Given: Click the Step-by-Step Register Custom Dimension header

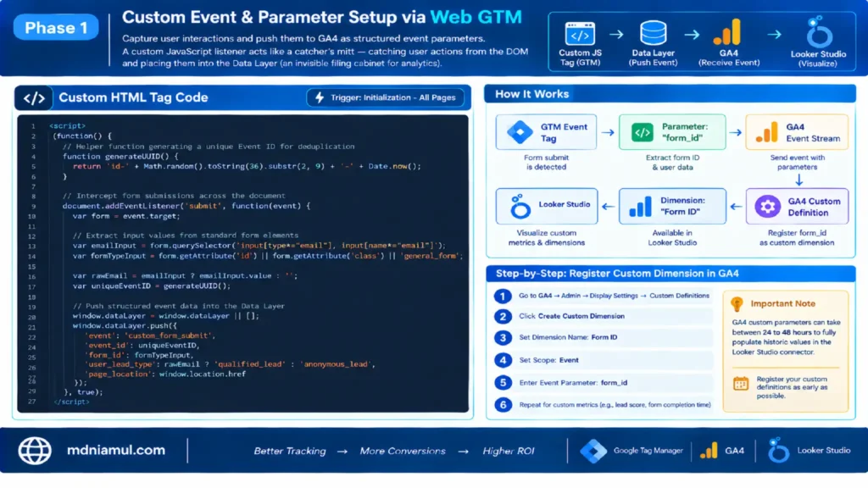Looking at the screenshot, I should click(x=670, y=274).
